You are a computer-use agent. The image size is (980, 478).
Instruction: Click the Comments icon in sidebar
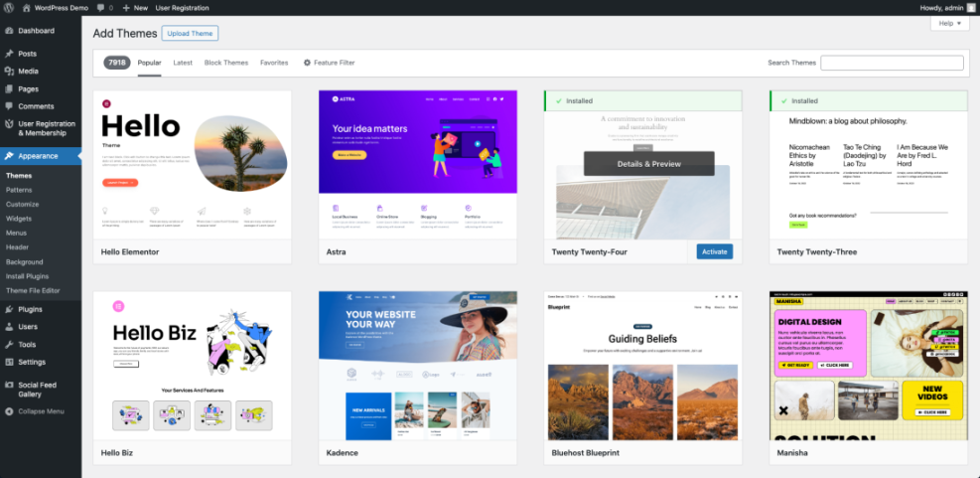[x=9, y=106]
